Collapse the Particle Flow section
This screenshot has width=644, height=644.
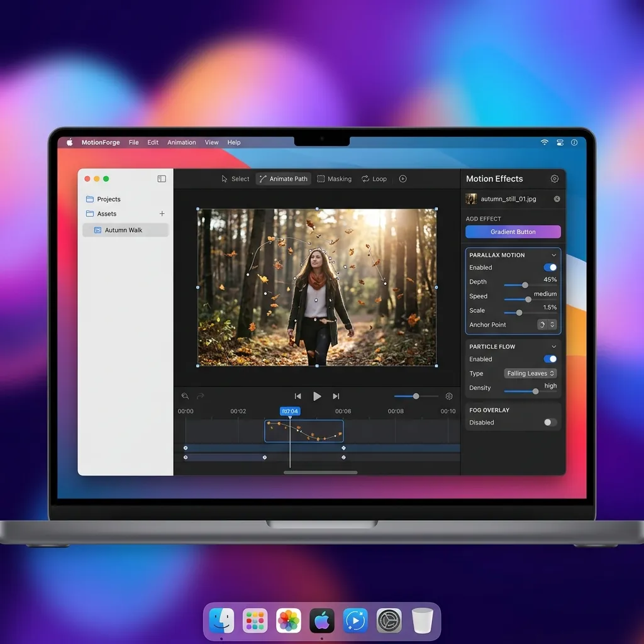click(553, 347)
